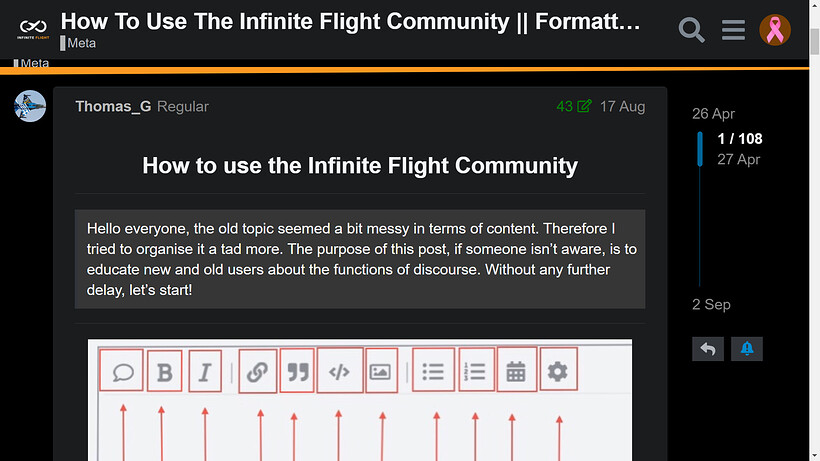Open the Thomas_G username link
This screenshot has height=461, width=820.
click(113, 107)
